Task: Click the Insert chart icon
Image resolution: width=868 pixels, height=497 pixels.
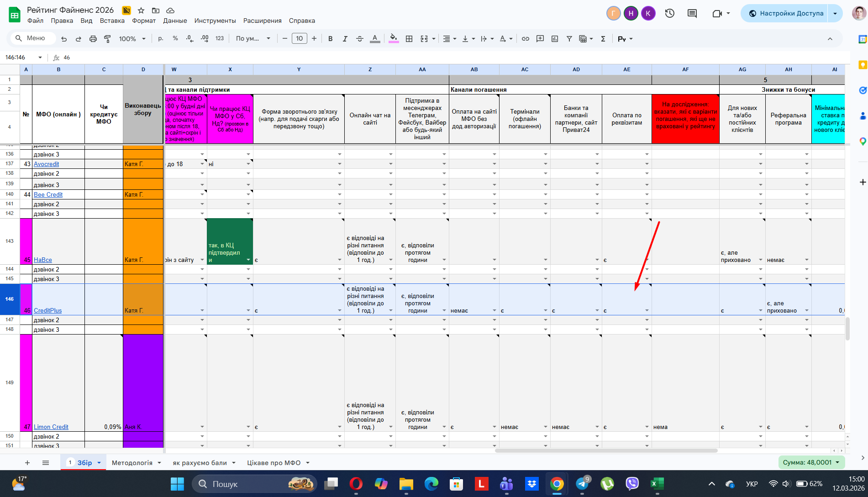Action: (x=555, y=39)
